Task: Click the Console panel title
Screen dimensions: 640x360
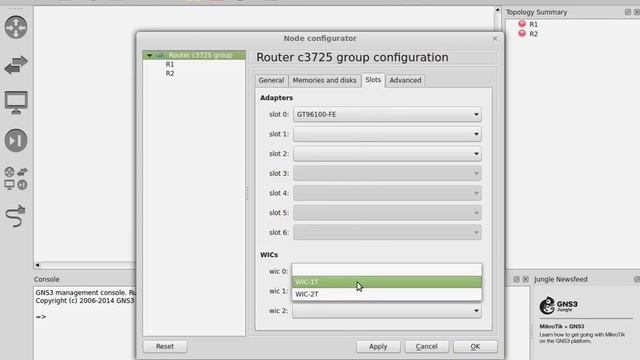Action: pos(47,279)
